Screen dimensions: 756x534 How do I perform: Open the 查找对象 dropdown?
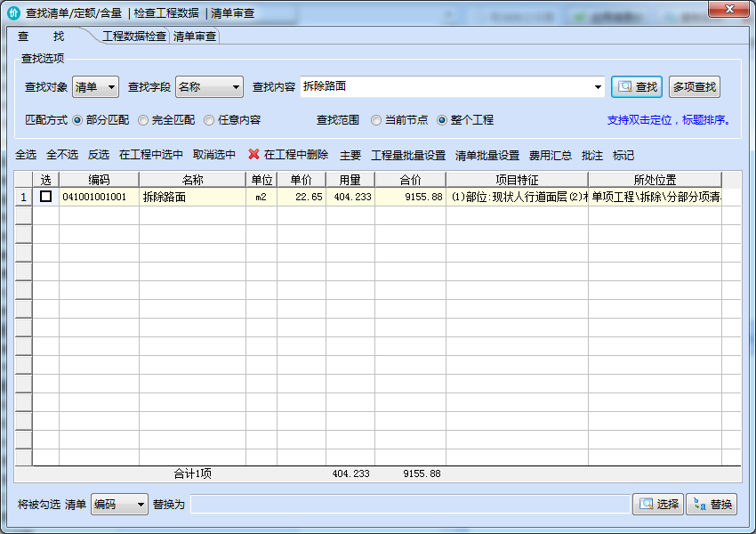(95, 87)
